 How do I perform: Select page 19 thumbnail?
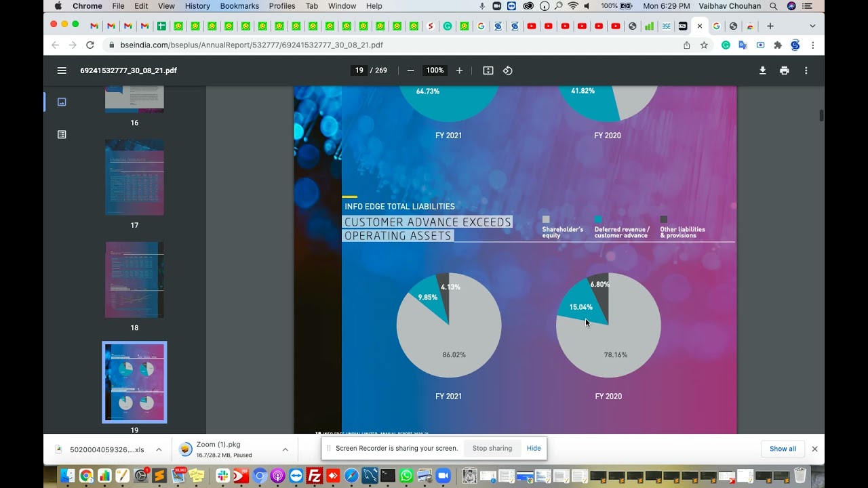[134, 382]
